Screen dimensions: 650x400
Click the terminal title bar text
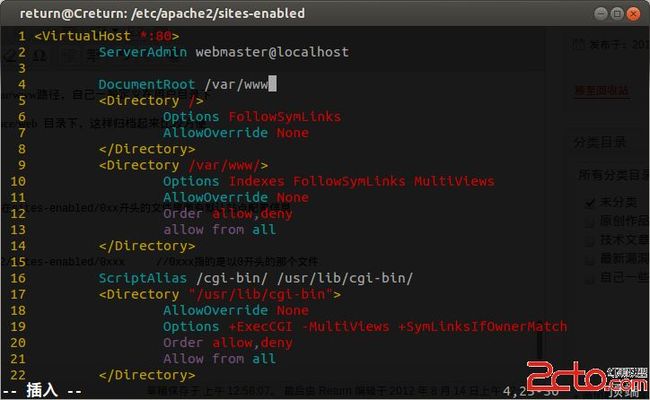point(162,14)
